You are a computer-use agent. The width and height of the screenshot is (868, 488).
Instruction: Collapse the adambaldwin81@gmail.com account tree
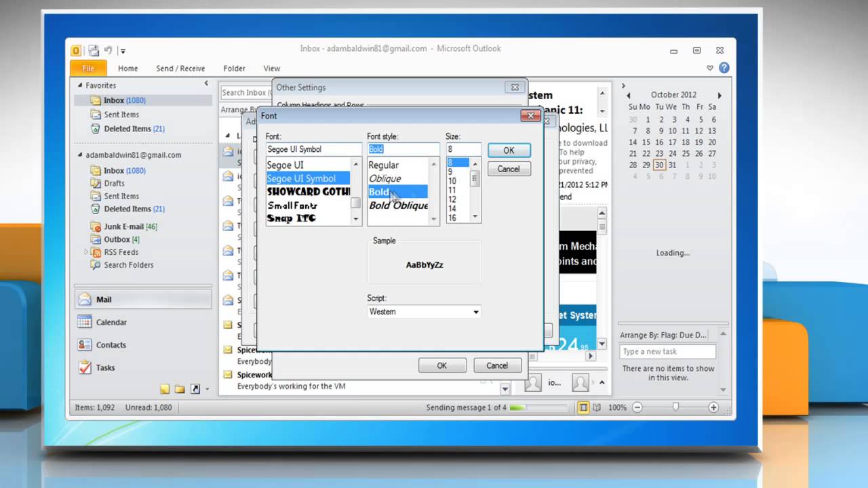(79, 155)
